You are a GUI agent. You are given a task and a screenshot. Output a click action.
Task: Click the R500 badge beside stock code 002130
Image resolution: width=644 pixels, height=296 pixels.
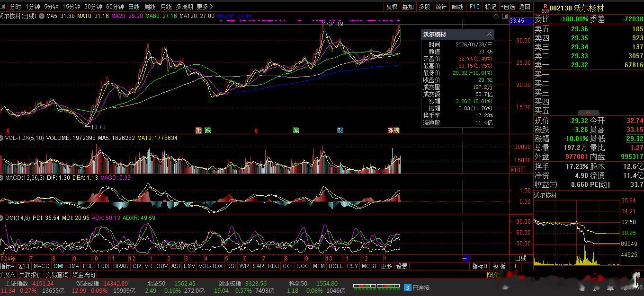point(545,8)
